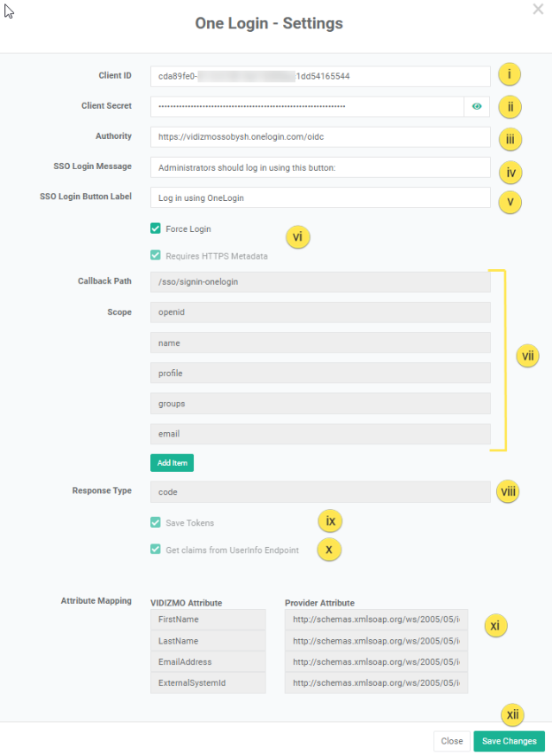This screenshot has height=756, width=552.
Task: Click the Close button at the bottom
Action: pos(451,741)
